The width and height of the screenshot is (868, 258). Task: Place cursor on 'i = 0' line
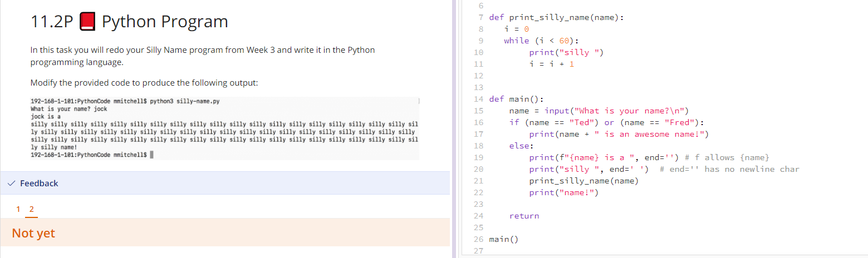[x=516, y=29]
